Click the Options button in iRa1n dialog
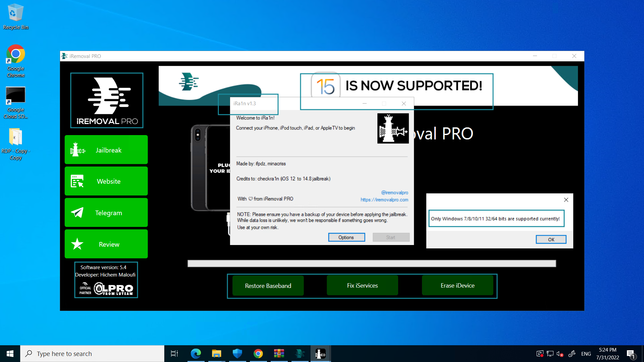Viewport: 644px width, 362px height. pos(346,237)
